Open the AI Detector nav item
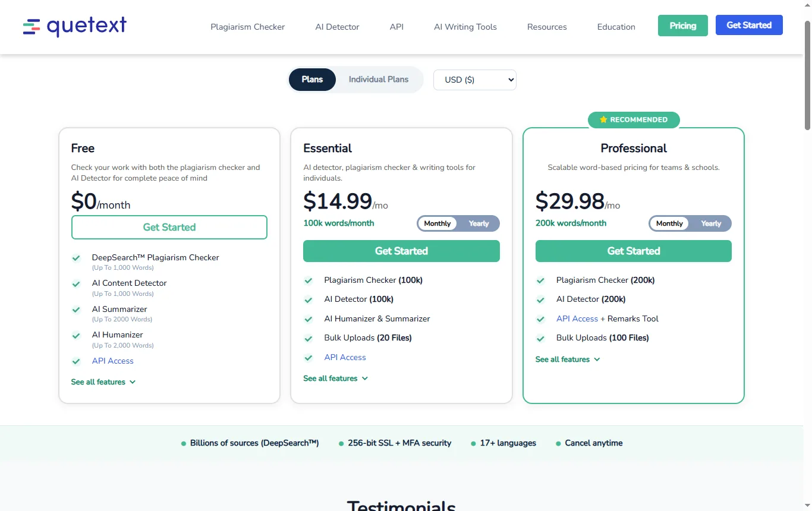The width and height of the screenshot is (812, 511). click(337, 27)
